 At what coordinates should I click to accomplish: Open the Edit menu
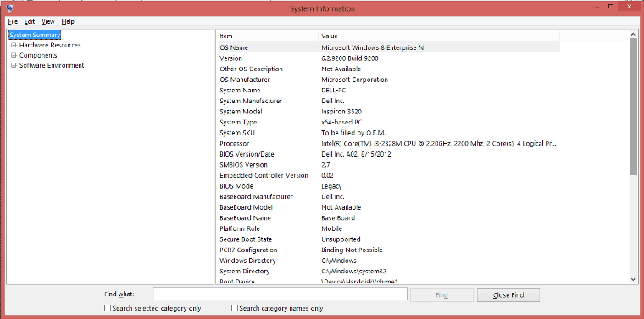click(x=30, y=22)
